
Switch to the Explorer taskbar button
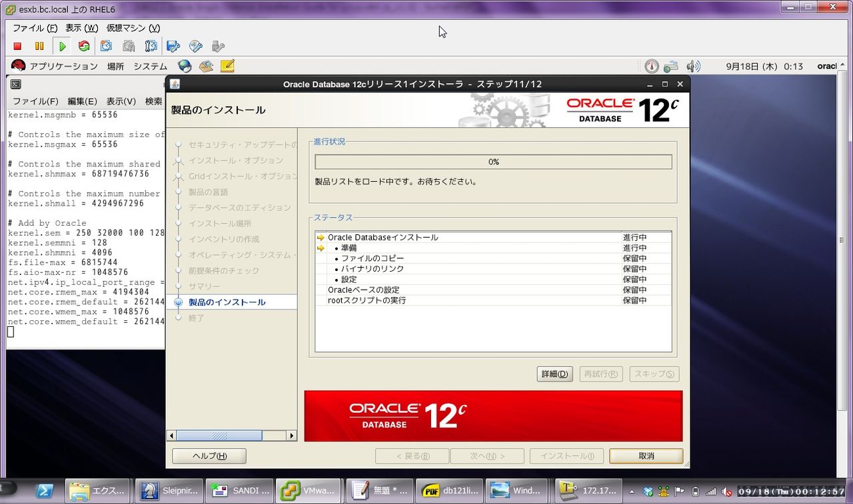(98, 491)
